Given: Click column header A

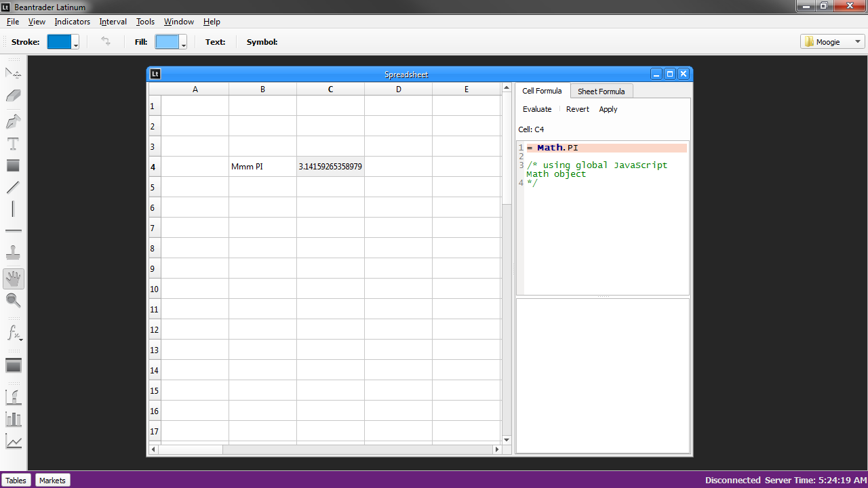Looking at the screenshot, I should [195, 89].
